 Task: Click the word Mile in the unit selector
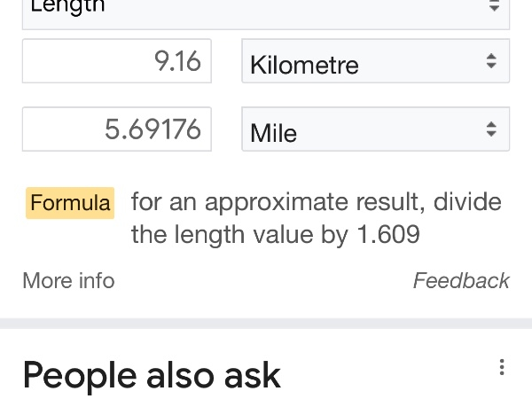[x=273, y=133]
